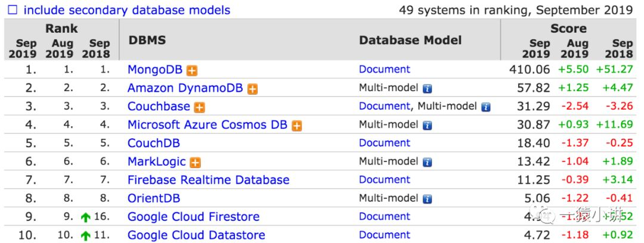Click info icon in Couchbase's Database Model cell
Viewport: 644px width, 243px height.
(x=486, y=107)
